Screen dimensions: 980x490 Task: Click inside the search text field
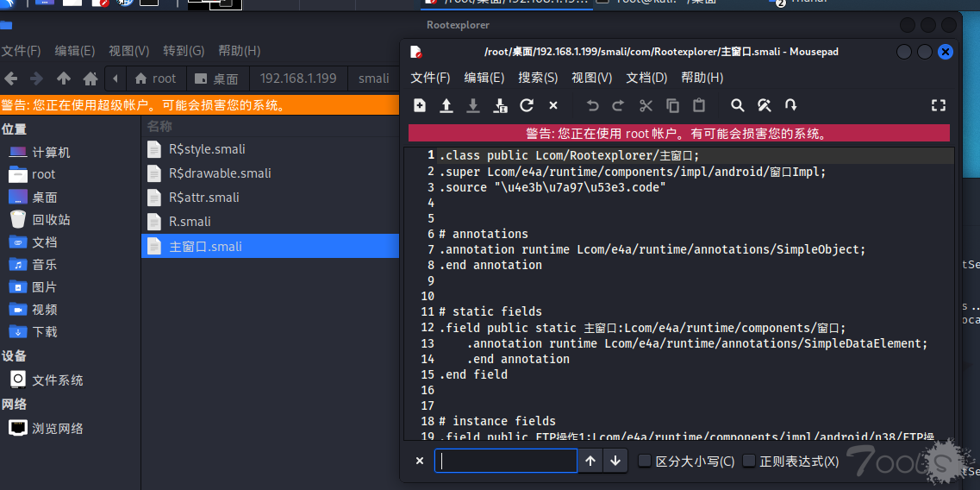click(x=505, y=461)
